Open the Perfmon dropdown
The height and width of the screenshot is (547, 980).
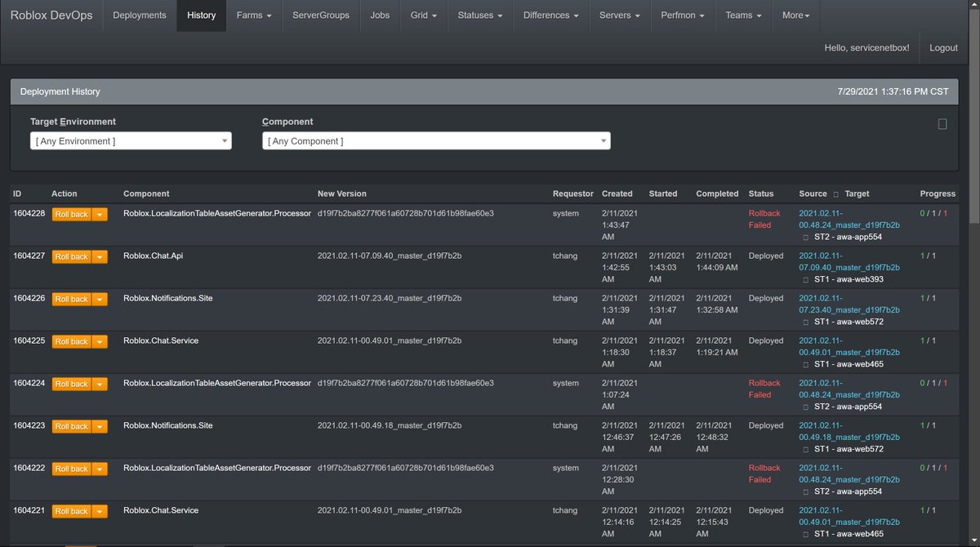(x=683, y=16)
